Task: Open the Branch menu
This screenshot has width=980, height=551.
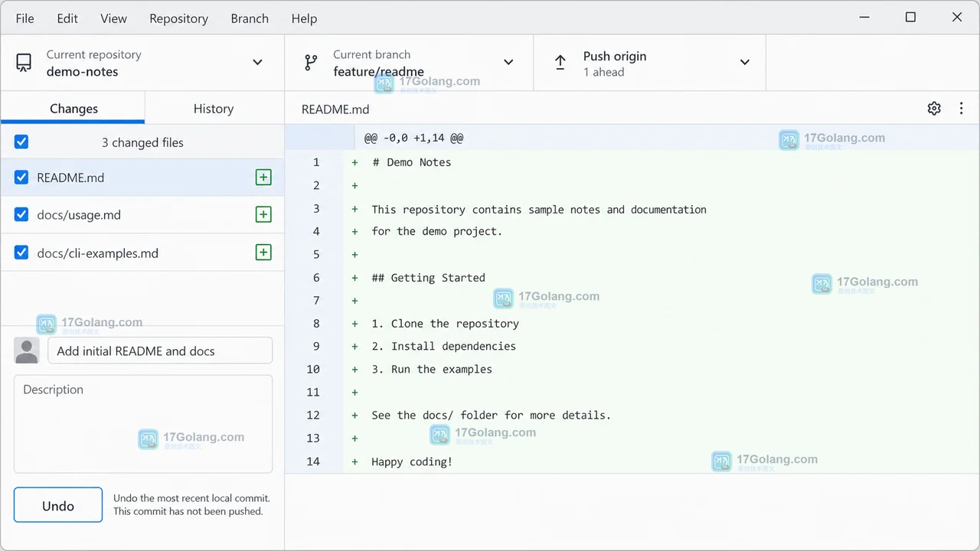Action: (250, 18)
